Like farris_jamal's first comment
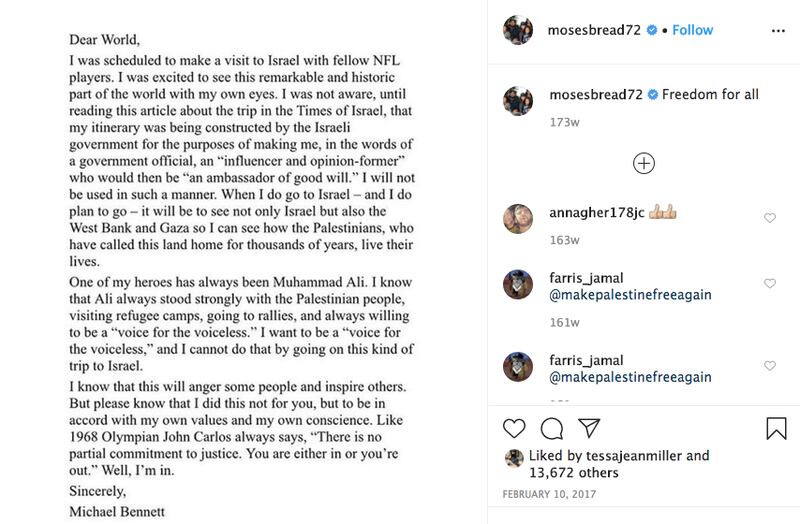Viewport: 800px width, 524px height. [x=770, y=284]
